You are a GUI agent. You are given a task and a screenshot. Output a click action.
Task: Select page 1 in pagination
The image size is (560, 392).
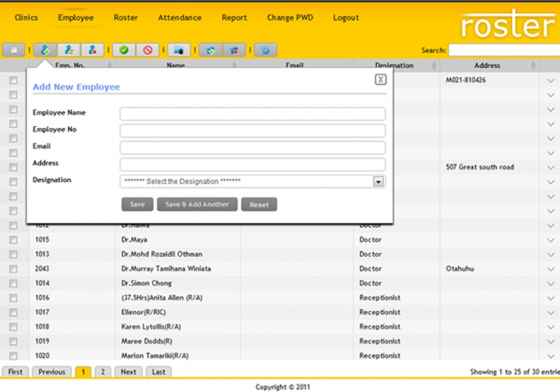(x=83, y=371)
